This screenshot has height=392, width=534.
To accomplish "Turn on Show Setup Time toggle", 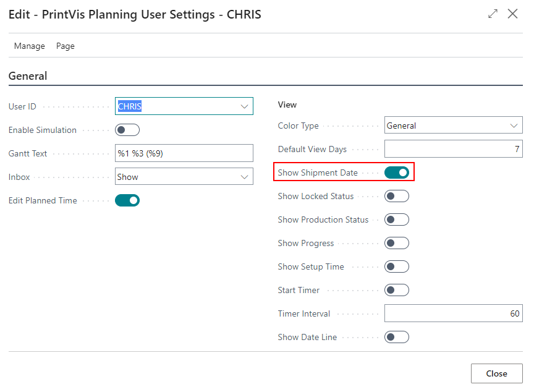I will [x=397, y=266].
